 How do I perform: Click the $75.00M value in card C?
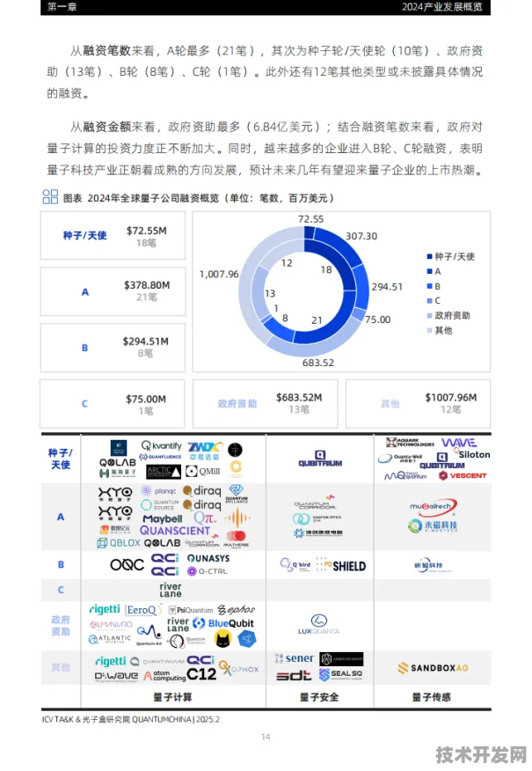pyautogui.click(x=146, y=399)
